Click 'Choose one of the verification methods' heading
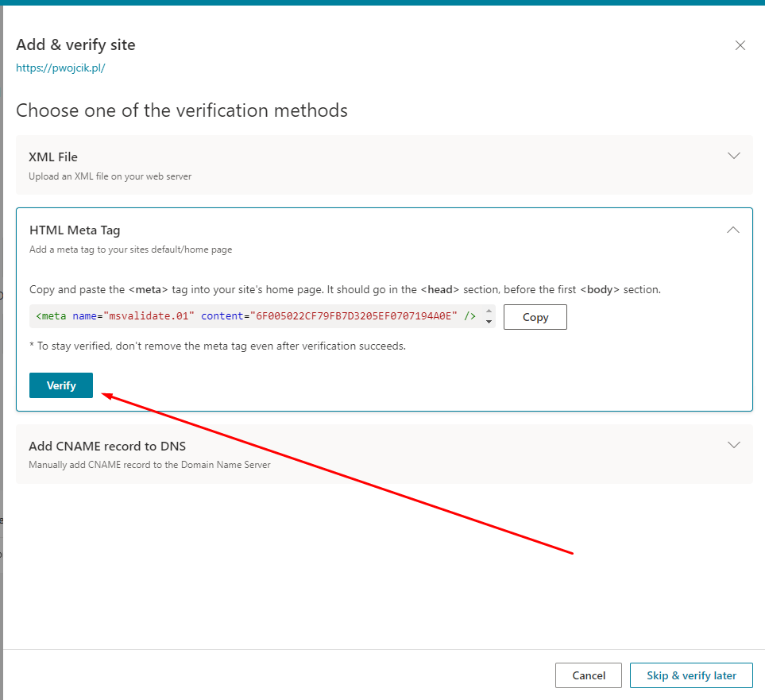The height and width of the screenshot is (700, 765). 182,110
